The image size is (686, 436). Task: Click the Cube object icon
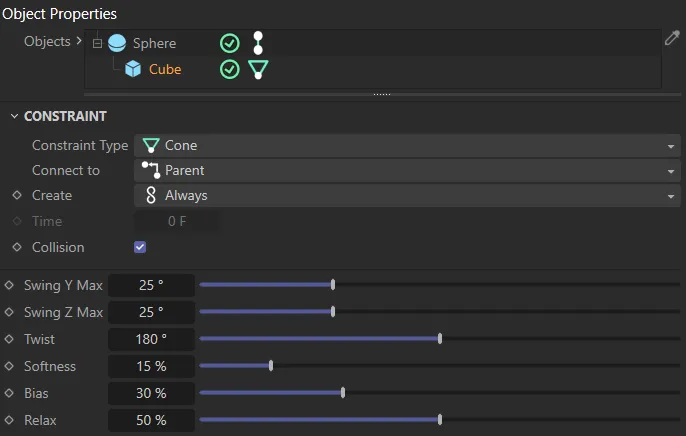point(133,69)
